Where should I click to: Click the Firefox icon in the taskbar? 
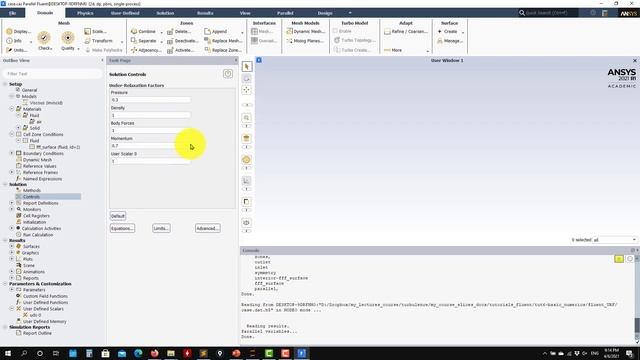pyautogui.click(x=155, y=353)
